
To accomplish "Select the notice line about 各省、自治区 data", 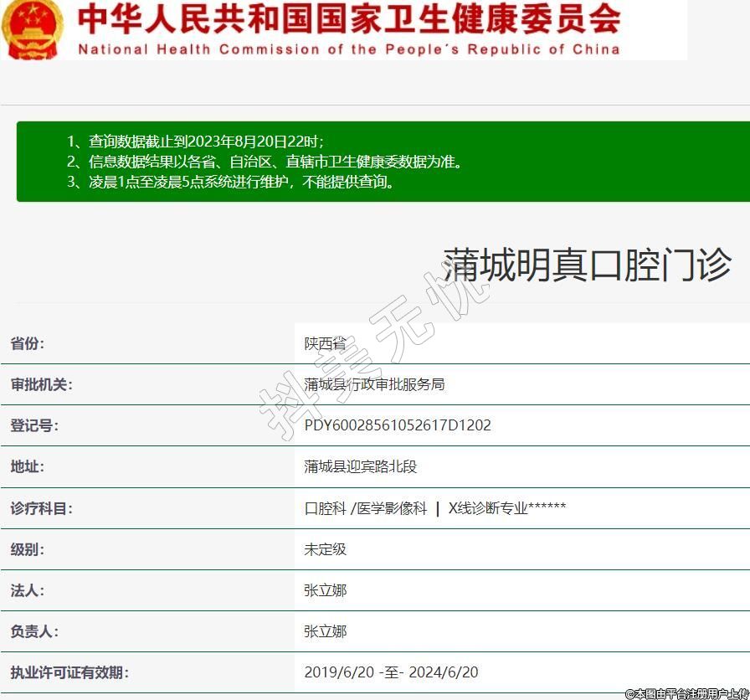I will (265, 162).
